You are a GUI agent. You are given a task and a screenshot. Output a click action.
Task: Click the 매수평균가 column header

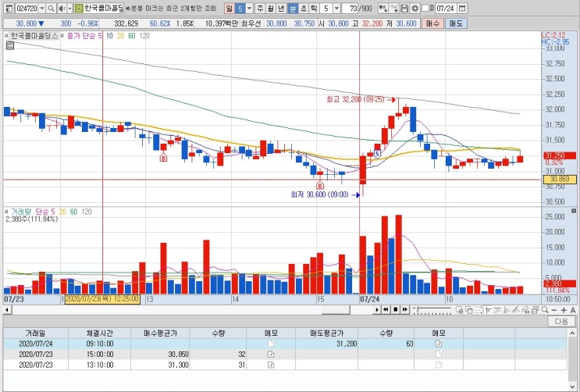[160, 333]
